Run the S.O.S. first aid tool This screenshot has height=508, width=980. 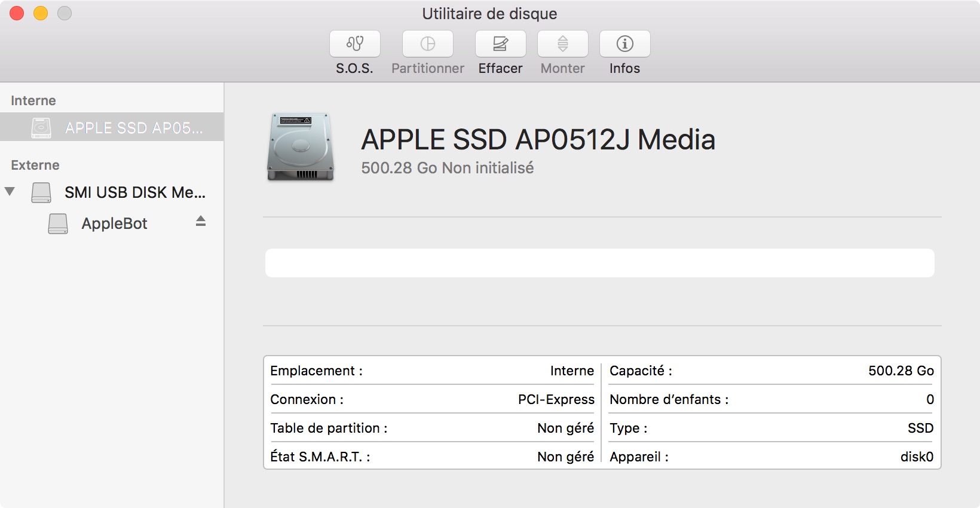pos(355,44)
